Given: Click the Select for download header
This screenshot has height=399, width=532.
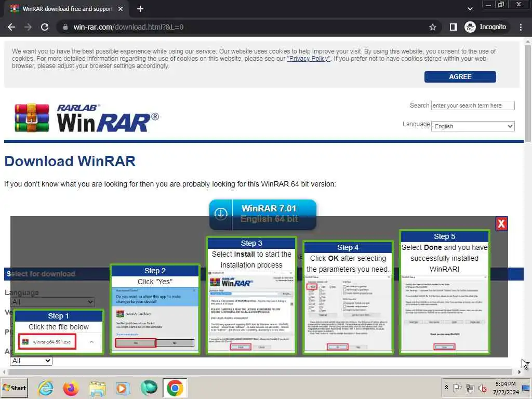Looking at the screenshot, I should pyautogui.click(x=41, y=274).
